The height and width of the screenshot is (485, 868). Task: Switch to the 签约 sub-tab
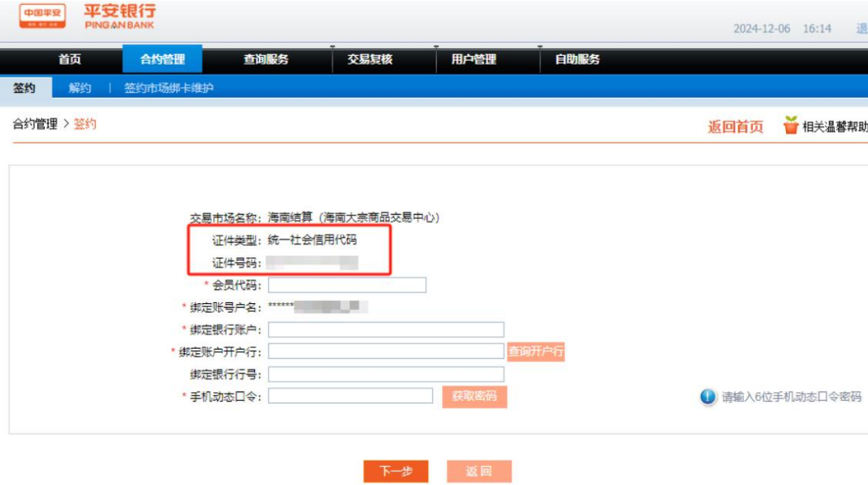(24, 88)
